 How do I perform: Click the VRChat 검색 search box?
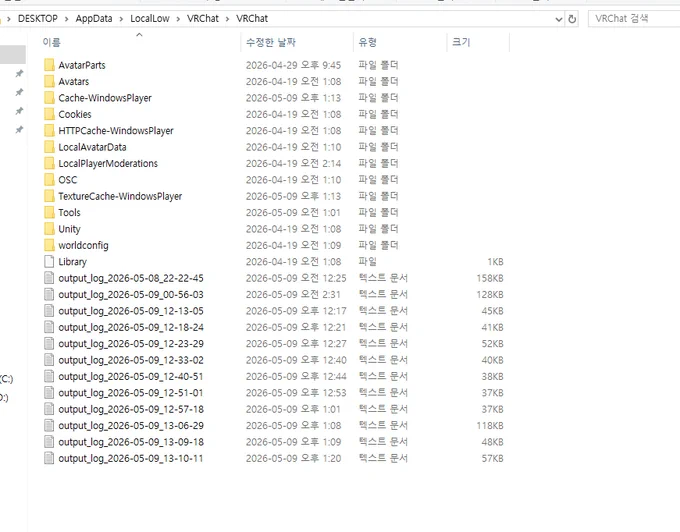tap(634, 19)
